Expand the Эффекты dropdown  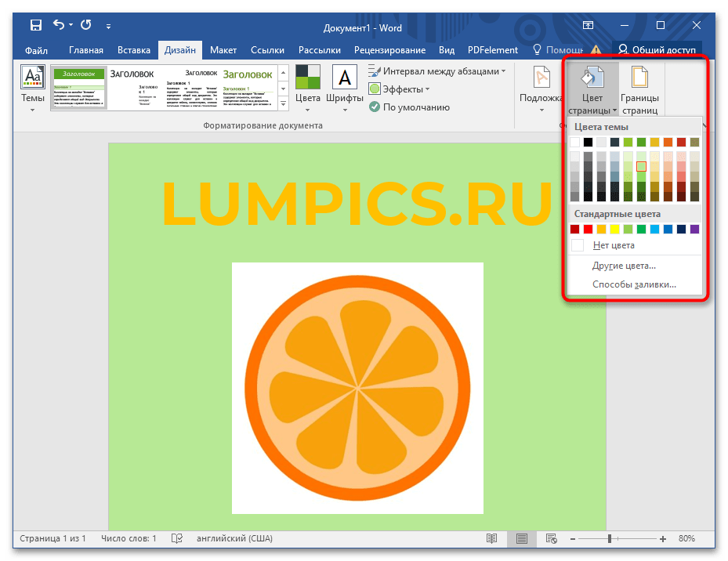[399, 89]
